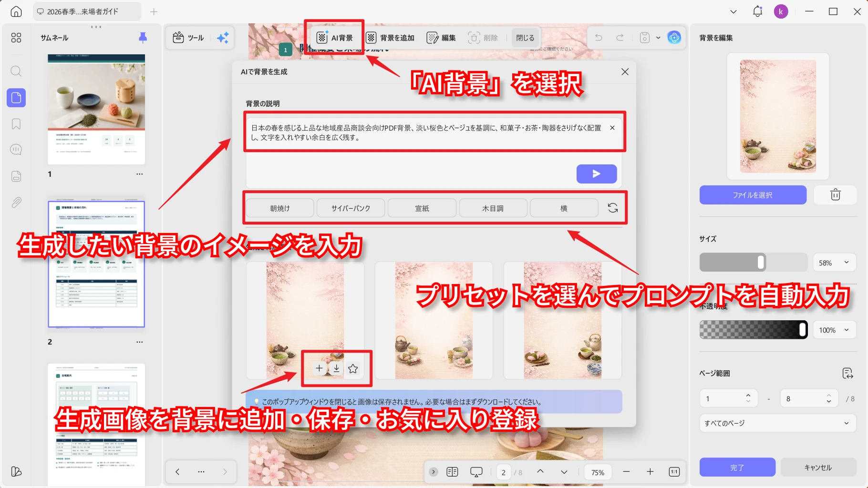The height and width of the screenshot is (488, 868).
Task: Open 58% size dropdown
Action: (835, 263)
